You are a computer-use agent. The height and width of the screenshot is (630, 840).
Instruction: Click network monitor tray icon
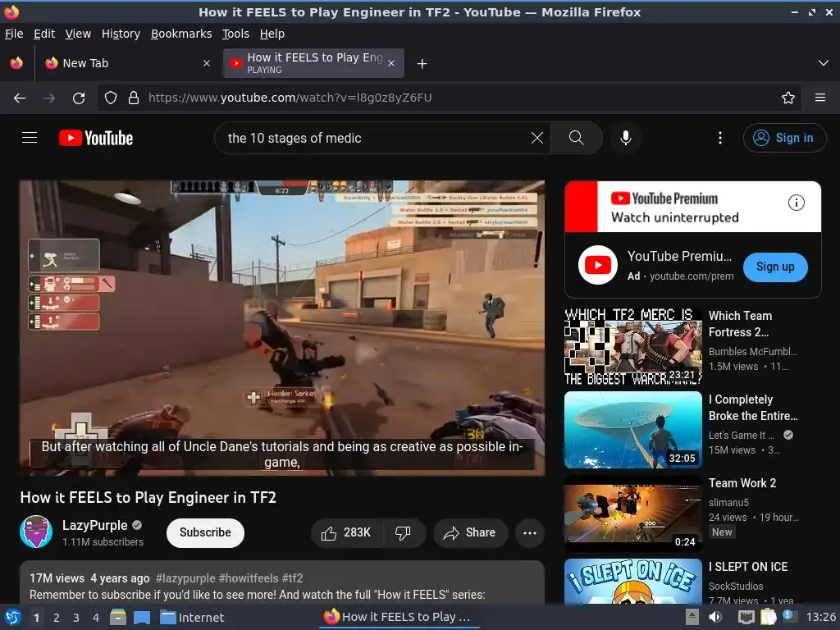coord(746,617)
